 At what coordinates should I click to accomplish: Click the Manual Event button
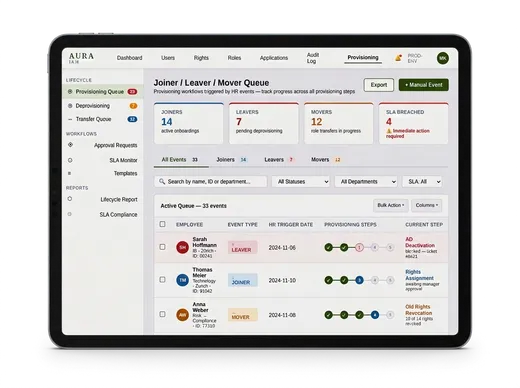tap(424, 85)
